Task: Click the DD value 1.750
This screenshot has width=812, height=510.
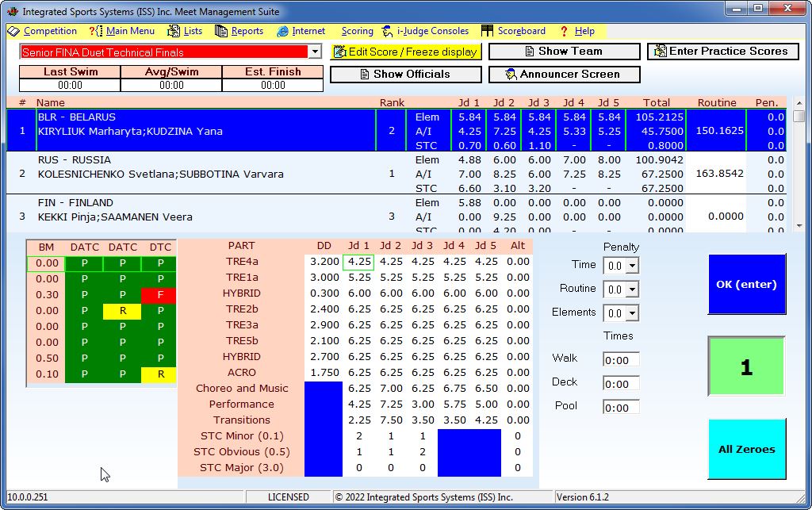Action: [x=324, y=372]
